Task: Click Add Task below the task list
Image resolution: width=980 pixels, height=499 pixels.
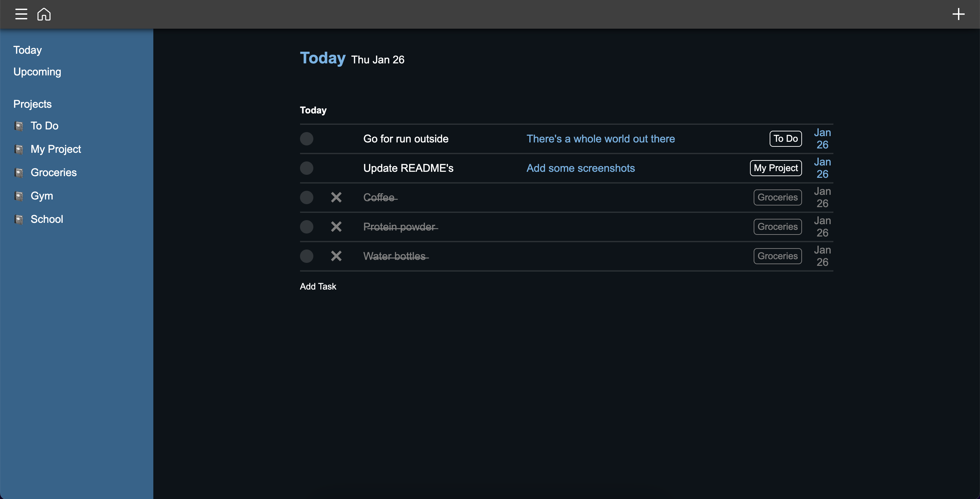Action: (x=318, y=286)
